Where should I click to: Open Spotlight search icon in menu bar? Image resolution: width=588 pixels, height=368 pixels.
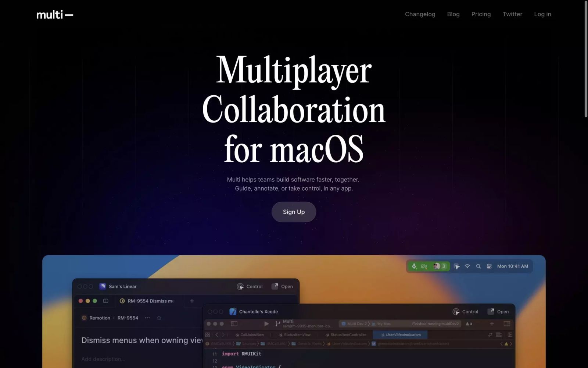pyautogui.click(x=478, y=266)
